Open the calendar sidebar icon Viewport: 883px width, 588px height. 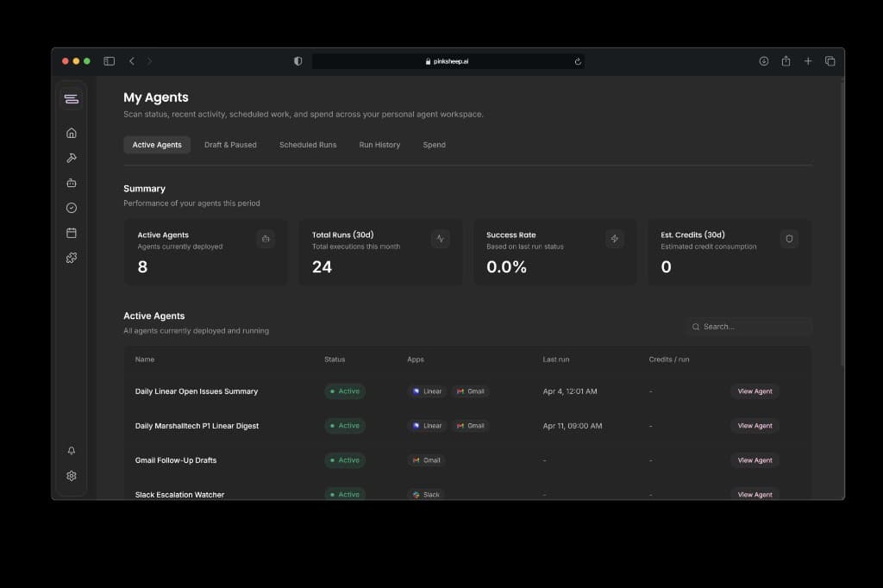click(x=72, y=233)
